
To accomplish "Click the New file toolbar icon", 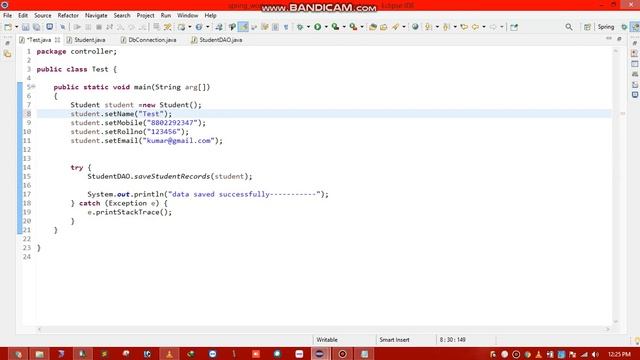I will click(8, 27).
